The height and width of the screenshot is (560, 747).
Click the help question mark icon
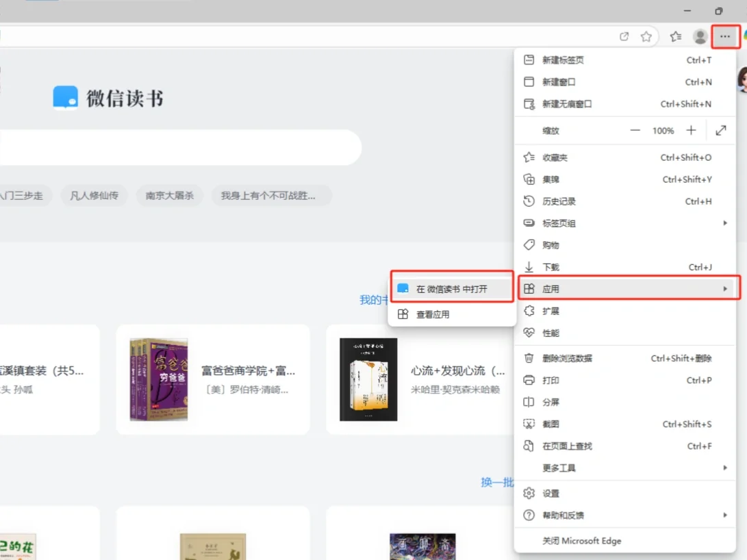(529, 516)
